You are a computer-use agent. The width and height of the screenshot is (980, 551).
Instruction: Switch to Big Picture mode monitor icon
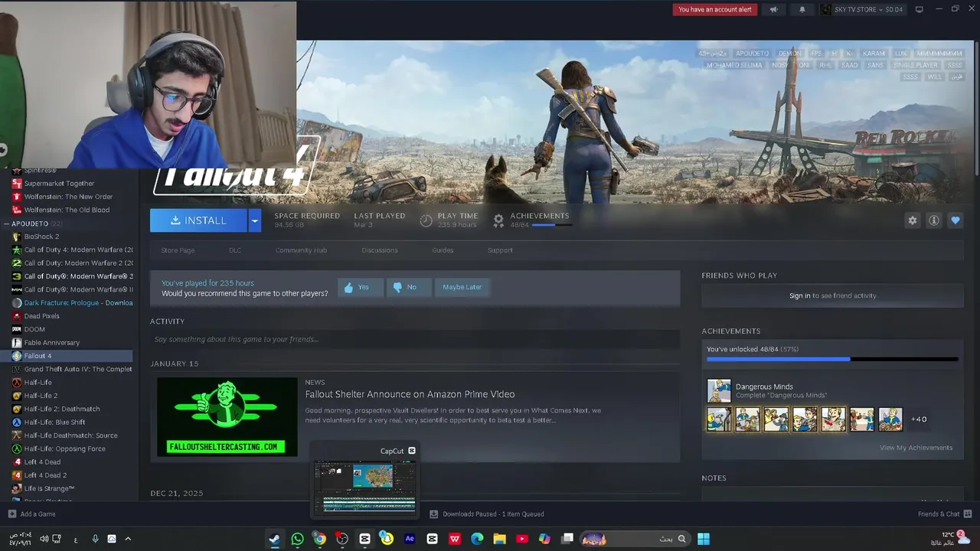(919, 9)
